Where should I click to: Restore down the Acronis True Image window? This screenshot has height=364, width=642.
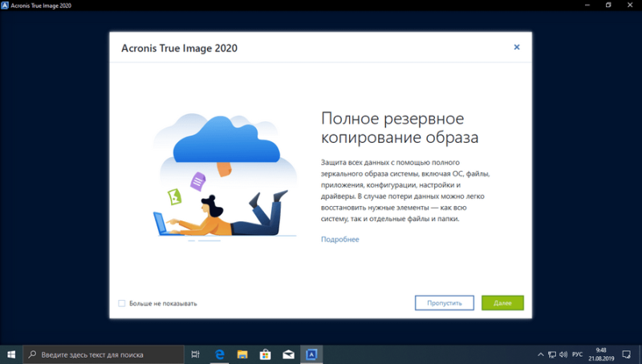coord(608,6)
